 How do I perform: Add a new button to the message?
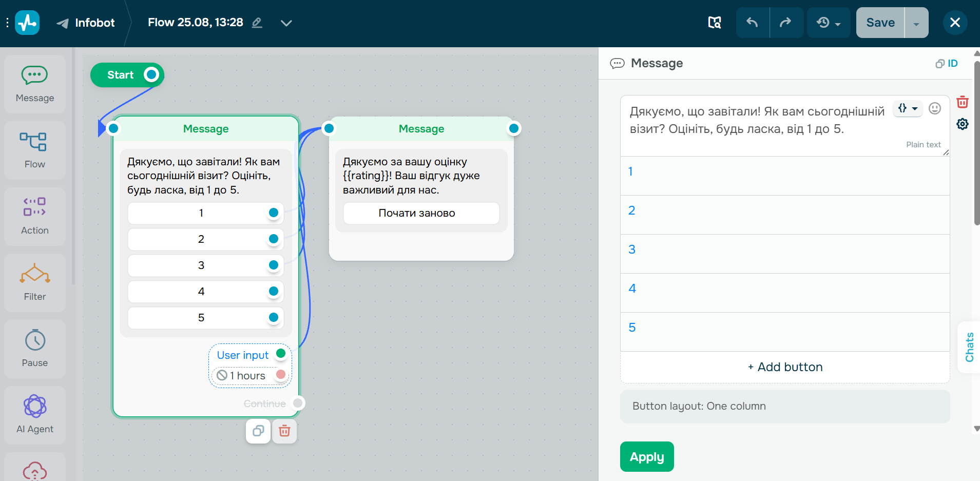(785, 367)
